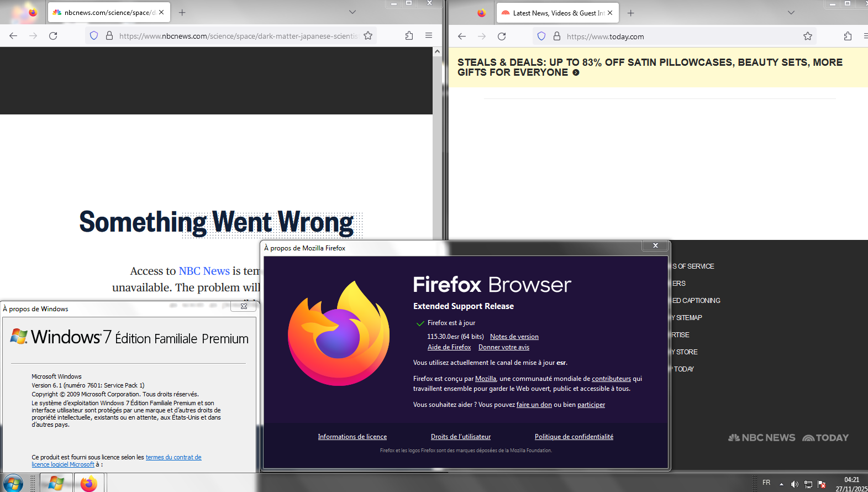Open the SITEMAP footer link
Screen dimensions: 868x492
coord(687,318)
